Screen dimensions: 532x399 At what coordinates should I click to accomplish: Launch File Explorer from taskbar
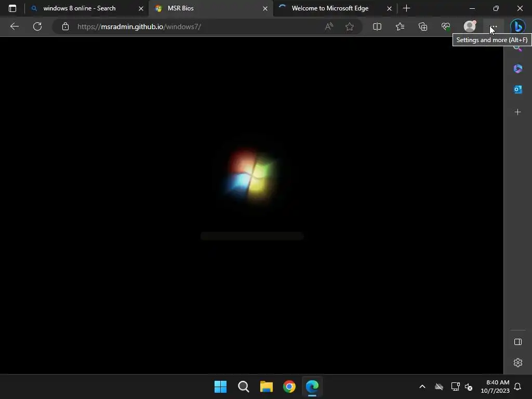tap(267, 387)
